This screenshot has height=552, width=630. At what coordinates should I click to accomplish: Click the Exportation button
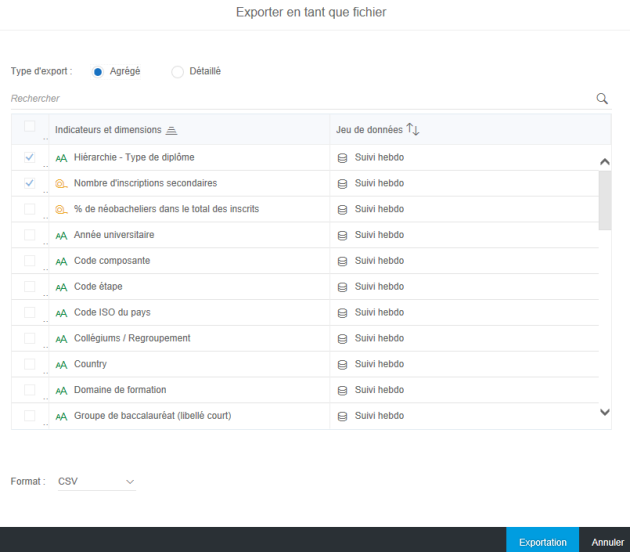[x=542, y=542]
